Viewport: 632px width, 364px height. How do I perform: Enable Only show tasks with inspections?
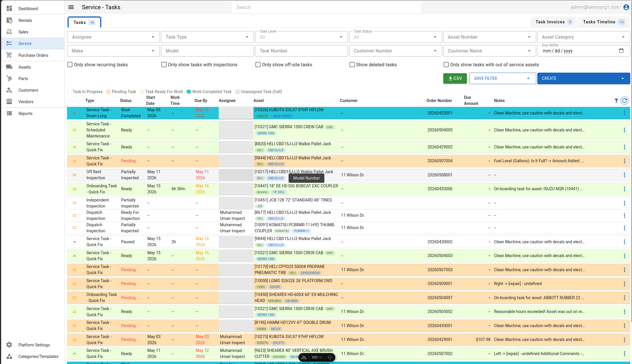[x=164, y=65]
